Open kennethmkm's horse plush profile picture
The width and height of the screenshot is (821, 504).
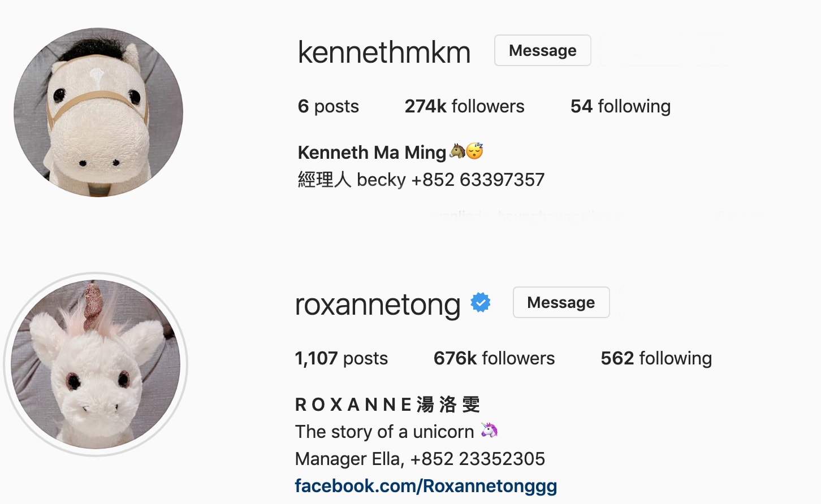click(x=98, y=112)
